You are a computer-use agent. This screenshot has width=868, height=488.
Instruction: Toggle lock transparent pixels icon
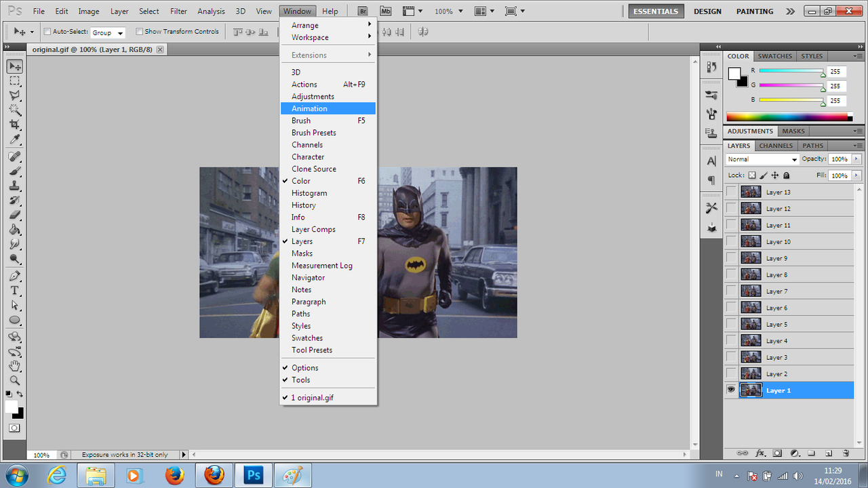click(752, 176)
